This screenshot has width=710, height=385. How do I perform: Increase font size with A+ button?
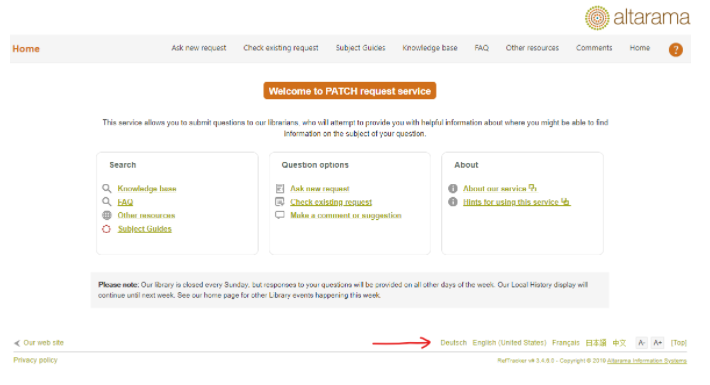658,343
